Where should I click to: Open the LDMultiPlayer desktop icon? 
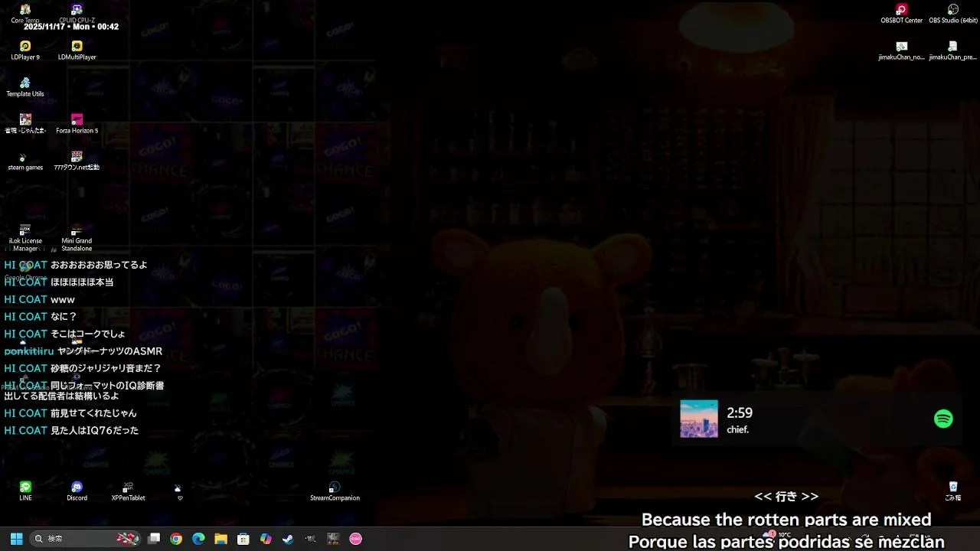[77, 51]
